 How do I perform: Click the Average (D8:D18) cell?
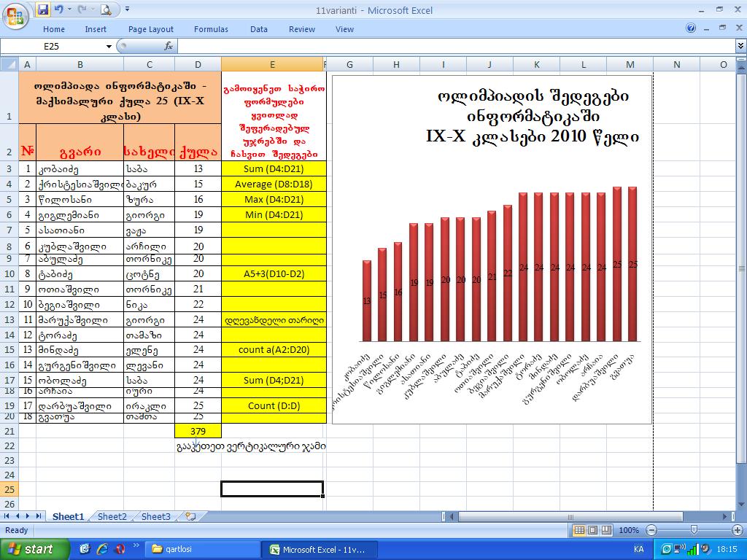coord(274,184)
